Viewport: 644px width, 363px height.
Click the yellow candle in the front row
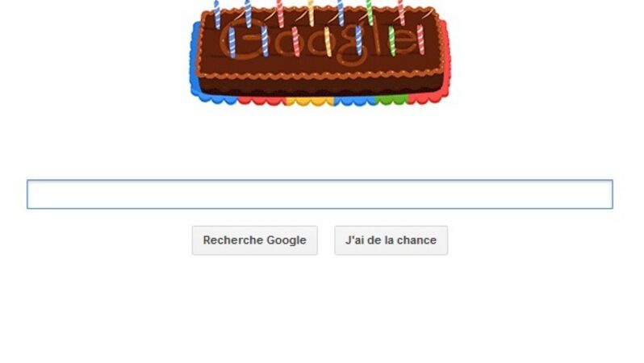[x=328, y=42]
